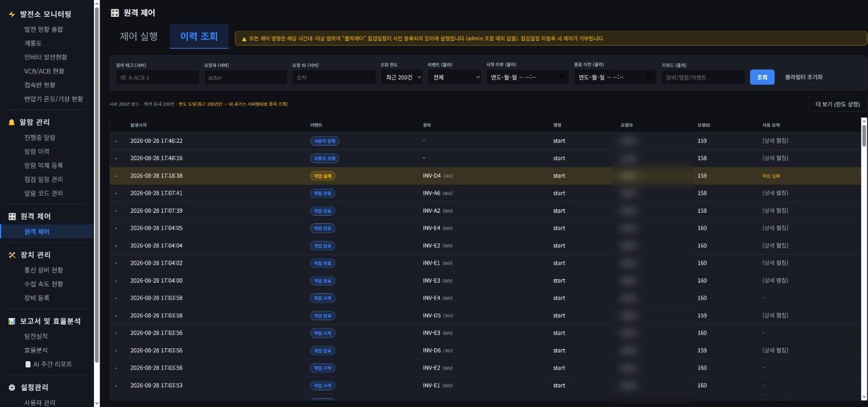Click the warning triangle icon in the yellow banner
Viewport: 868px width, 407px height.
(x=244, y=39)
